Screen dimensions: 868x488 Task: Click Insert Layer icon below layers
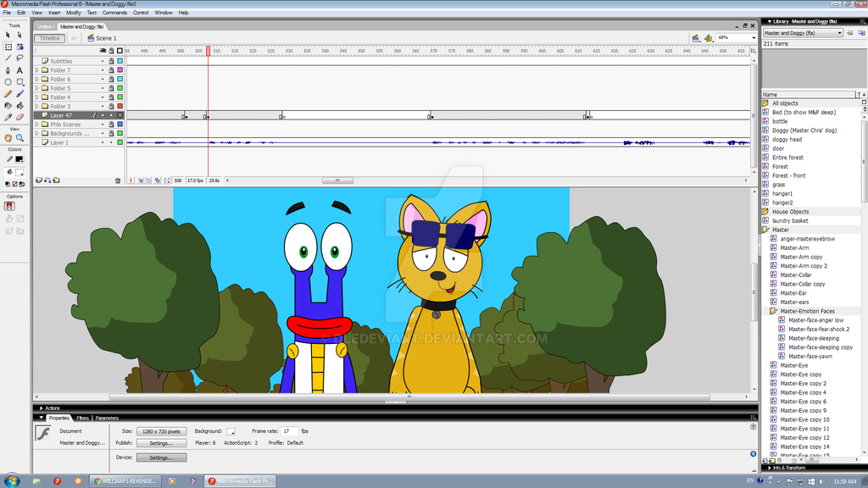(x=39, y=180)
